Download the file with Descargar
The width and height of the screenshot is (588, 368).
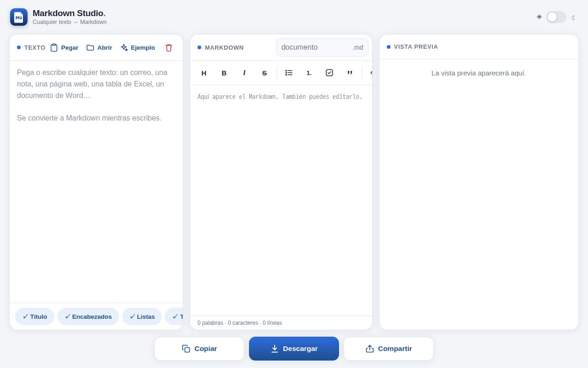pos(294,349)
